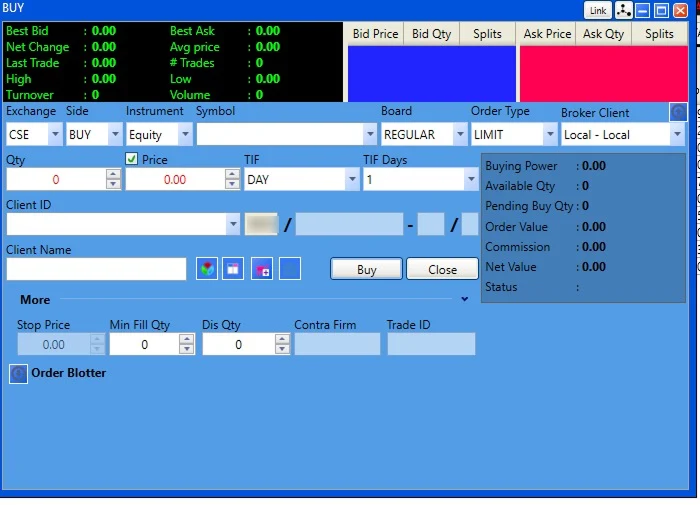Viewport: 700px width, 505px height.
Task: Click the blue bid depth area
Action: pyautogui.click(x=432, y=74)
